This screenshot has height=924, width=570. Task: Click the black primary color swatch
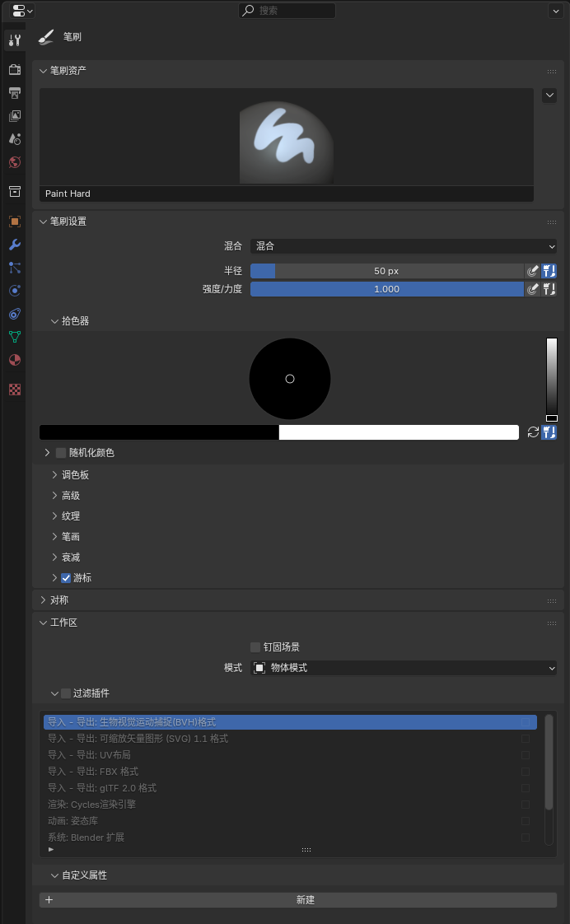click(x=159, y=432)
